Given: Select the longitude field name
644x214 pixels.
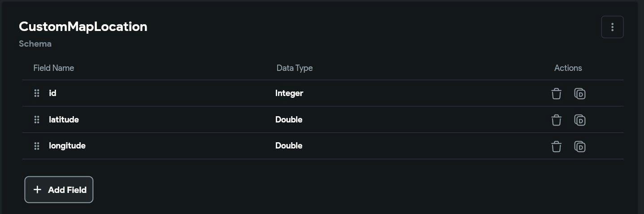Looking at the screenshot, I should point(67,145).
